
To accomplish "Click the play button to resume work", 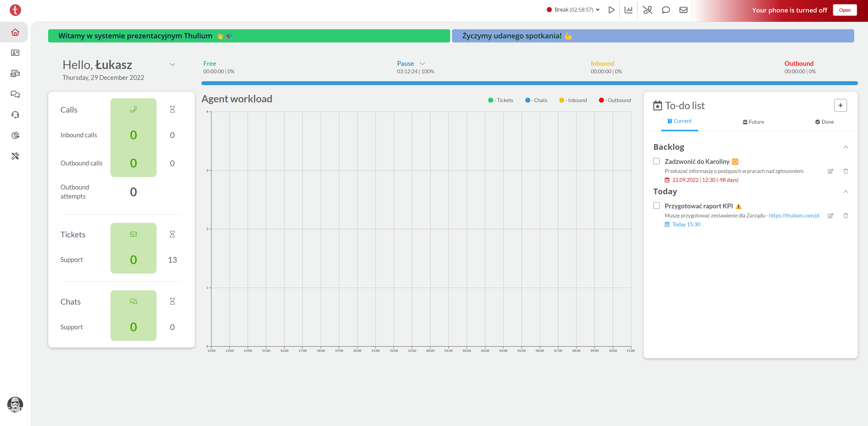I will pyautogui.click(x=611, y=10).
